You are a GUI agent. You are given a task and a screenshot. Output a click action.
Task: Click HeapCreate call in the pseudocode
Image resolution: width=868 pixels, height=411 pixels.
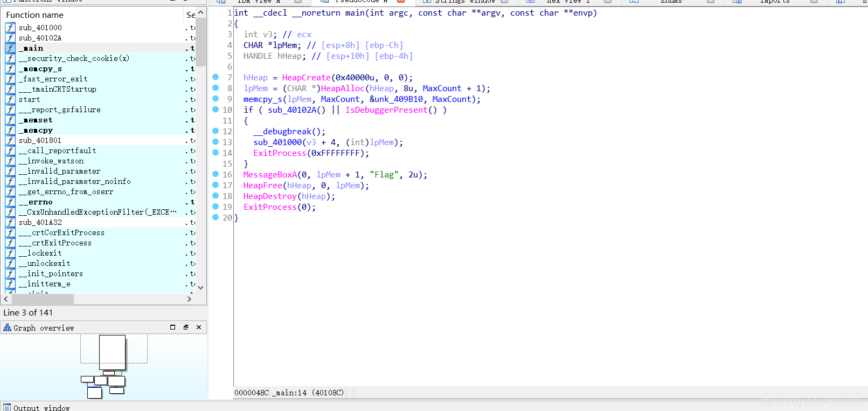coord(306,78)
